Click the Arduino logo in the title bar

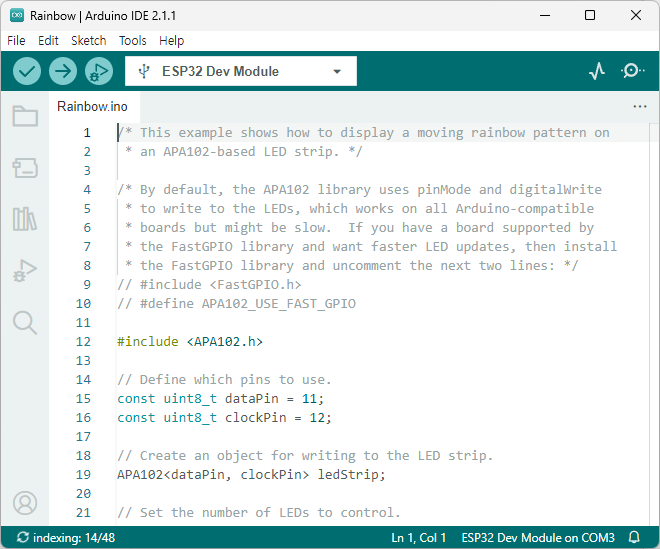pos(17,16)
